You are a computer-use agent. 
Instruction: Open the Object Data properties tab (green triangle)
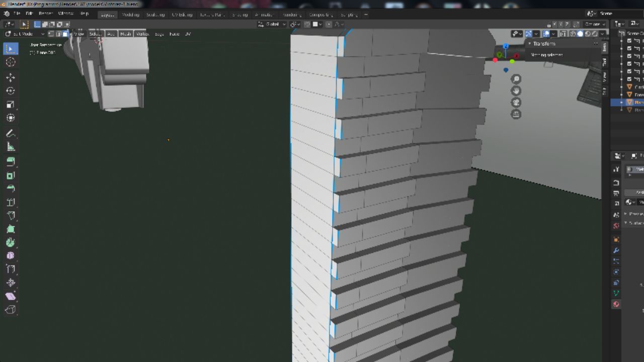click(x=616, y=293)
